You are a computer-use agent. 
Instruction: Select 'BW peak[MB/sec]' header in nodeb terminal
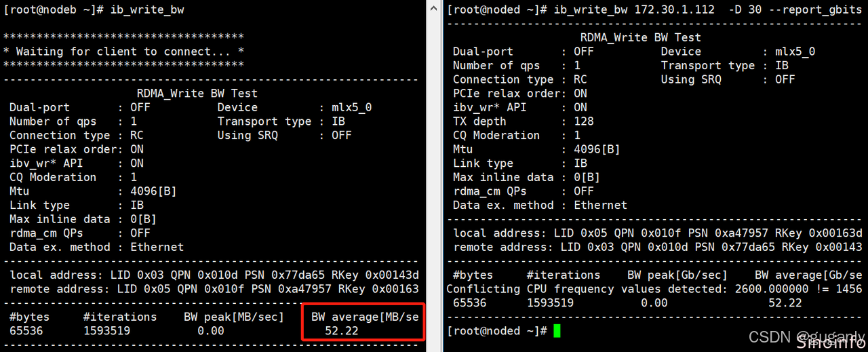click(234, 317)
